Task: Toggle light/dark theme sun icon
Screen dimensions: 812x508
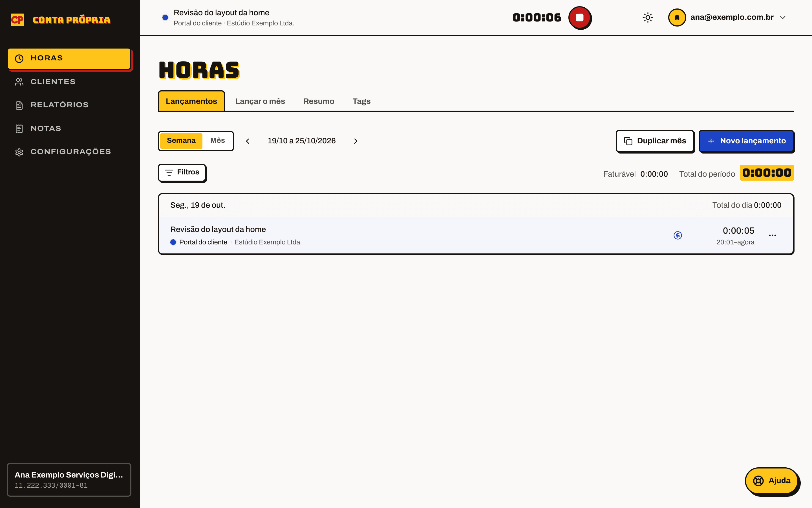Action: point(648,17)
